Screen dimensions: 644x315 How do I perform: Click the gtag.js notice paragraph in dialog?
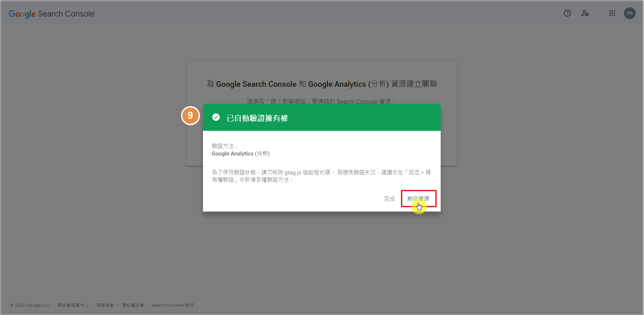(321, 176)
